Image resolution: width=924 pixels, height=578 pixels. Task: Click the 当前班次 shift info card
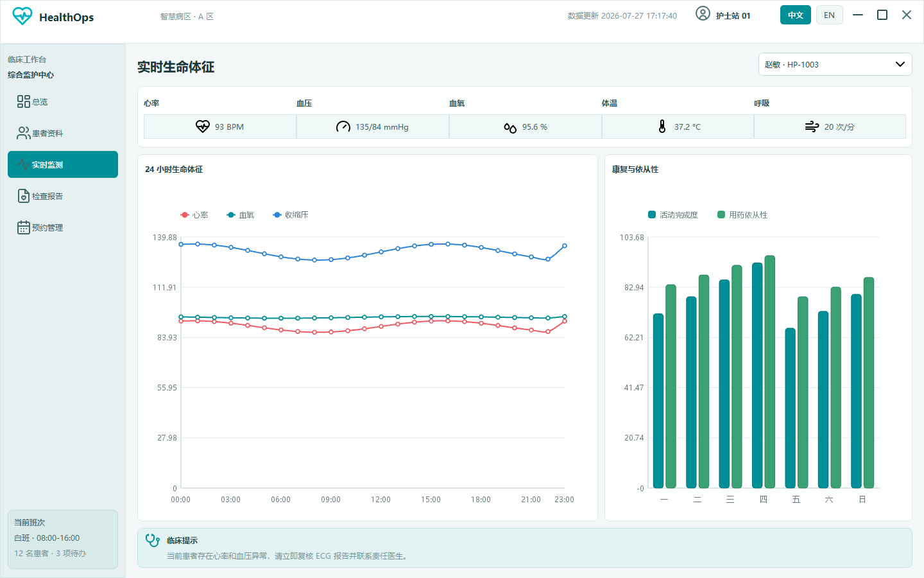click(x=63, y=539)
